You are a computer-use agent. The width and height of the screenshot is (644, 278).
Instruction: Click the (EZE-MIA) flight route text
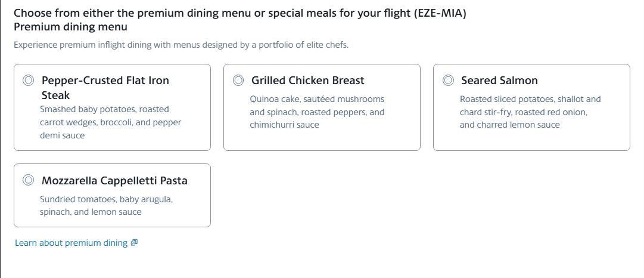pos(440,13)
